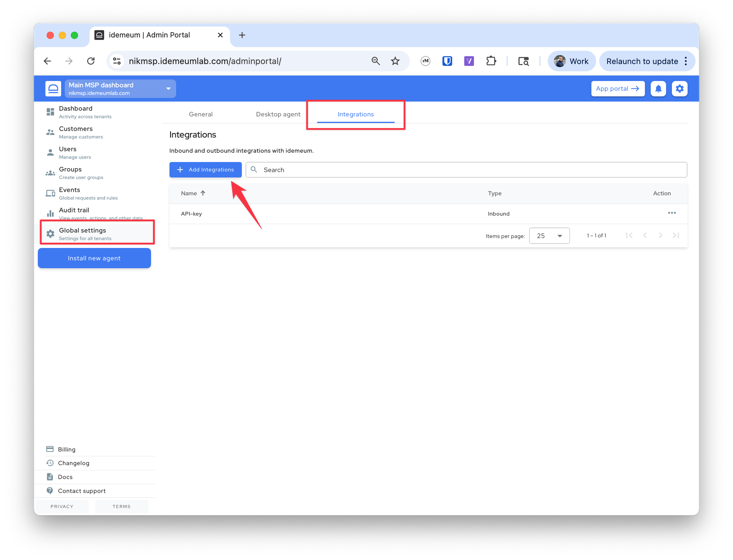The width and height of the screenshot is (733, 560).
Task: Open the Items per page dropdown
Action: click(549, 236)
